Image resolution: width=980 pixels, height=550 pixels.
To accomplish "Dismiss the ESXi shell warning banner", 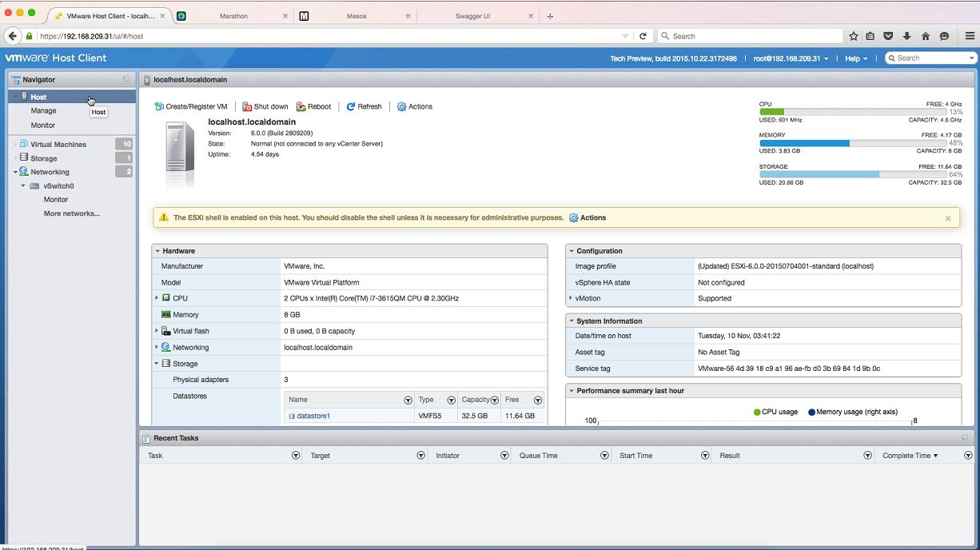I will (948, 218).
